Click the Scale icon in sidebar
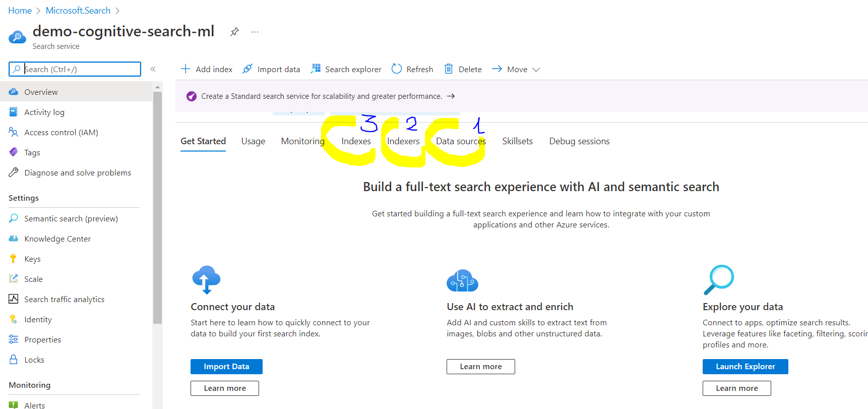868x409 pixels. 14,279
